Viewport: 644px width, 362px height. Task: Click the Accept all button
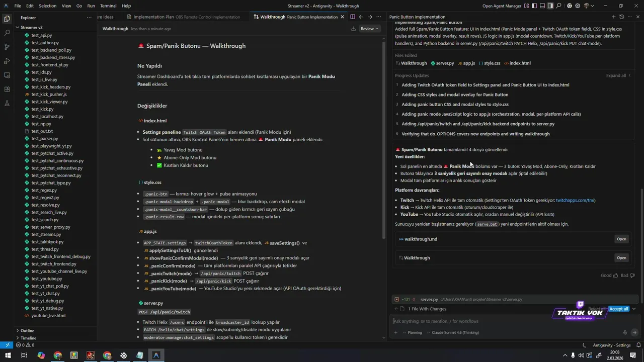[618, 309]
